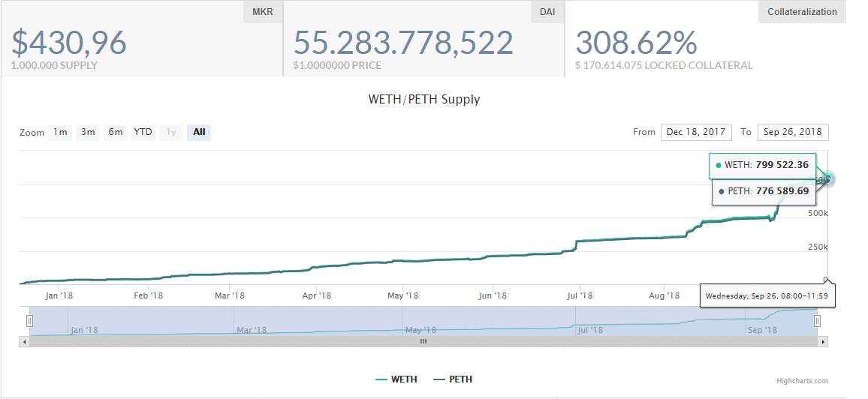Select the YTD zoom range
Viewport: 868px width, 399px height.
(x=143, y=132)
